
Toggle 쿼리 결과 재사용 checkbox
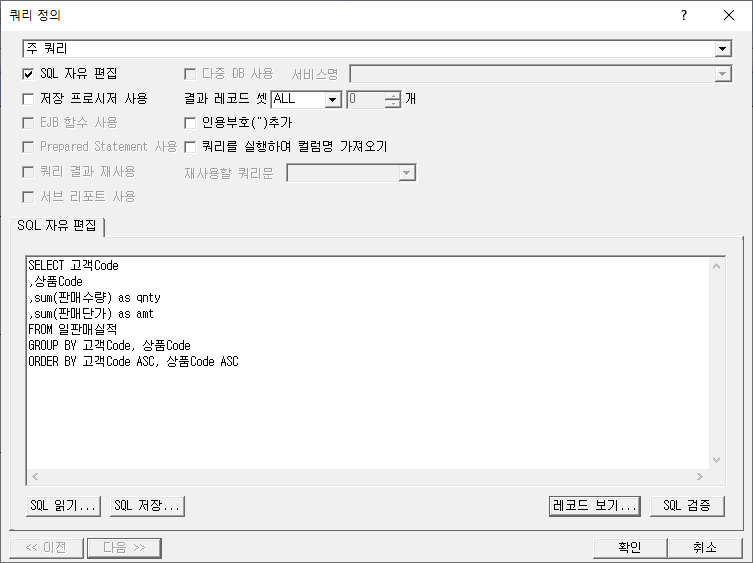pyautogui.click(x=28, y=172)
